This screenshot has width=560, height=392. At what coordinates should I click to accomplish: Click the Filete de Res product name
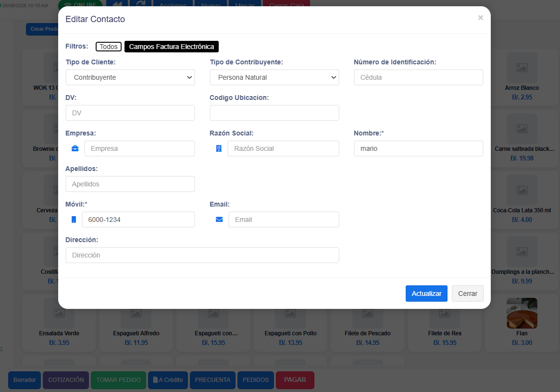(x=445, y=333)
